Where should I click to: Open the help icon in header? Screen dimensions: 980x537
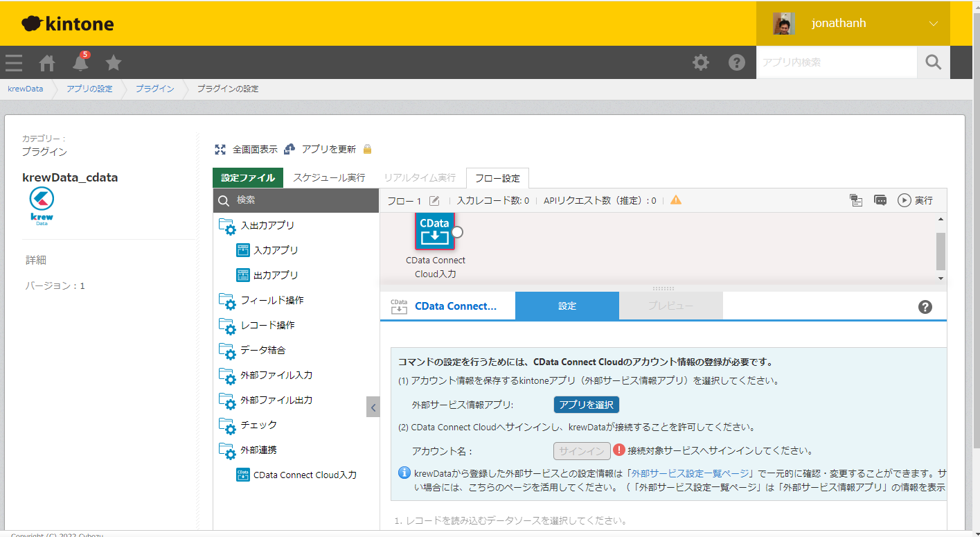click(x=736, y=62)
